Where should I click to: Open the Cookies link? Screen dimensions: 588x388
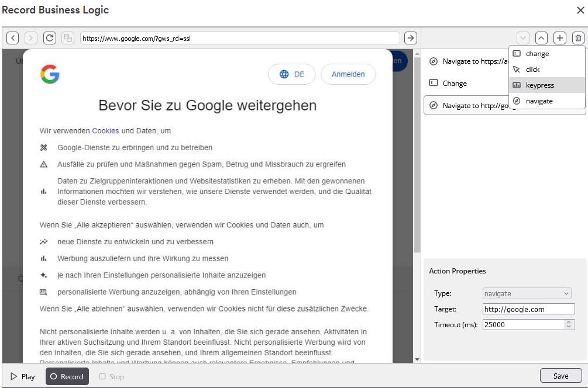[x=105, y=131]
